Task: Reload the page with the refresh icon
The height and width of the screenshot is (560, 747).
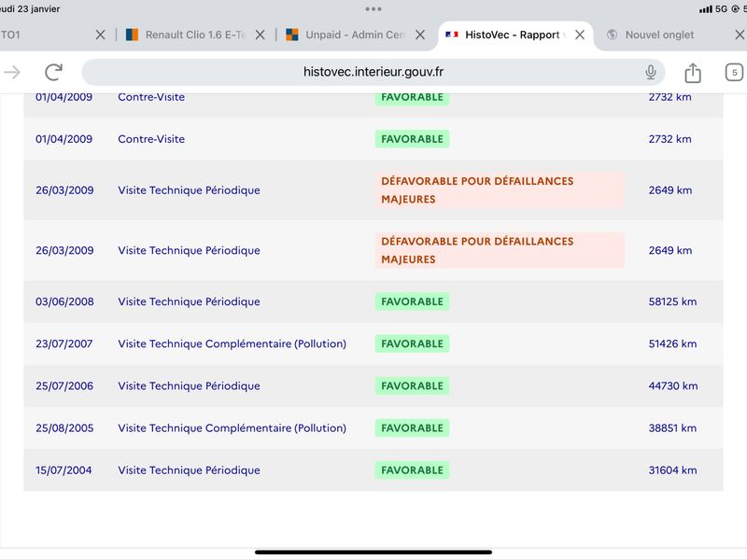Action: 53,73
